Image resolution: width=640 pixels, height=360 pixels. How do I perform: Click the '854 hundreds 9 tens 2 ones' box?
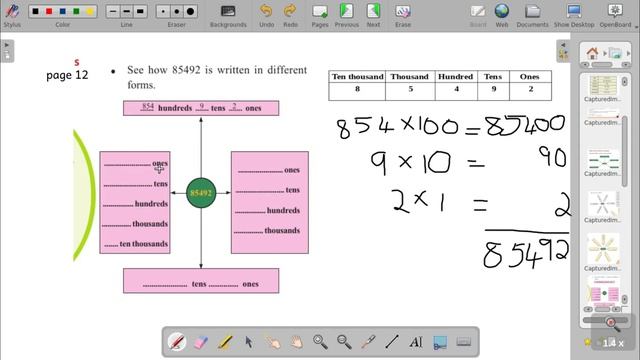point(201,108)
